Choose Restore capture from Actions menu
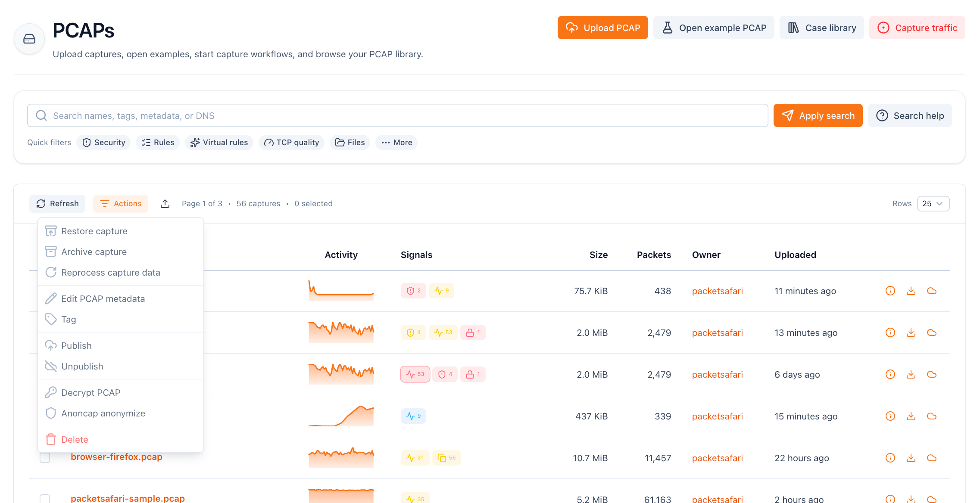This screenshot has height=503, width=980. [121, 231]
